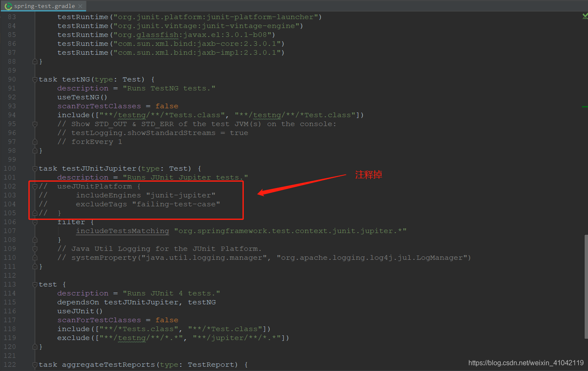Click the "Runs TestNG tests." description string
588x371 pixels.
point(169,88)
